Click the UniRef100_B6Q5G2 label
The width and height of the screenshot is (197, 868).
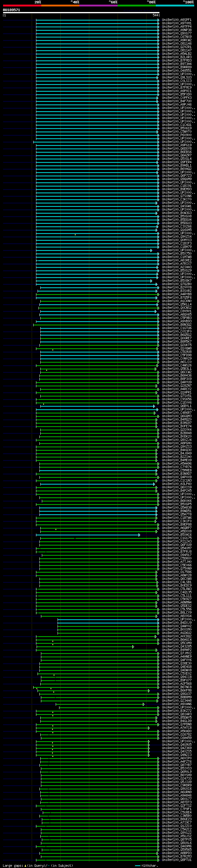click(x=176, y=335)
